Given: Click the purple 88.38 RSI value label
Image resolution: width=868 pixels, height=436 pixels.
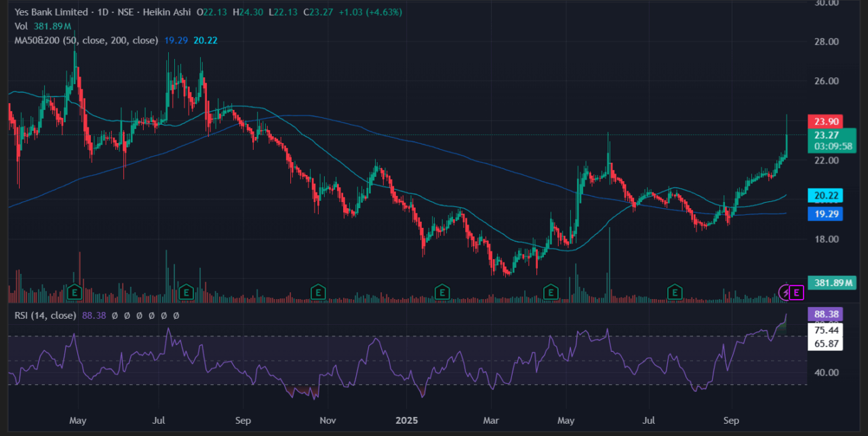Looking at the screenshot, I should coord(825,315).
